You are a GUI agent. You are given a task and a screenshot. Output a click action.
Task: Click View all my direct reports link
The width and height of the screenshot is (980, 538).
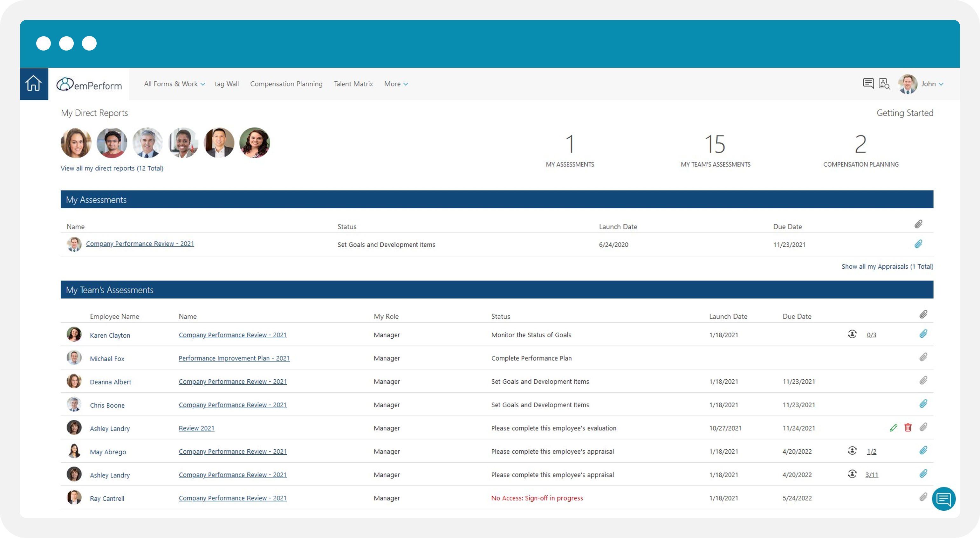pos(112,168)
